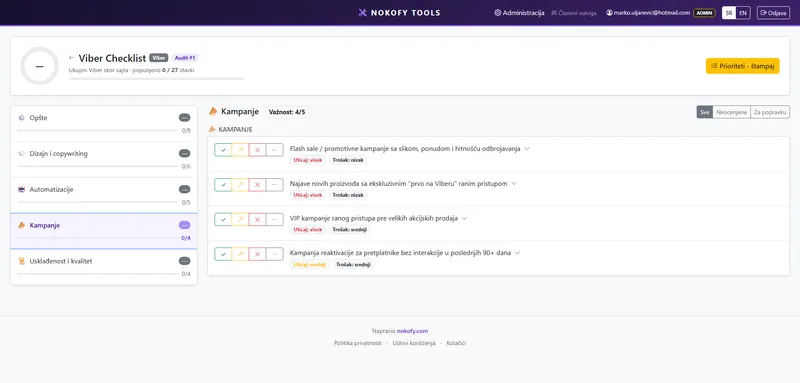
Task: Open Politika privatnosti link
Action: pyautogui.click(x=358, y=343)
